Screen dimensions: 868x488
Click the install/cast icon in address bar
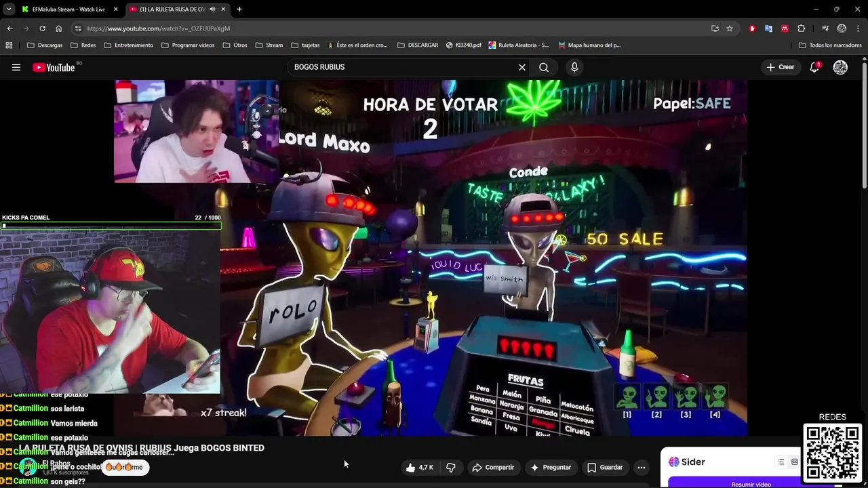[x=715, y=28]
